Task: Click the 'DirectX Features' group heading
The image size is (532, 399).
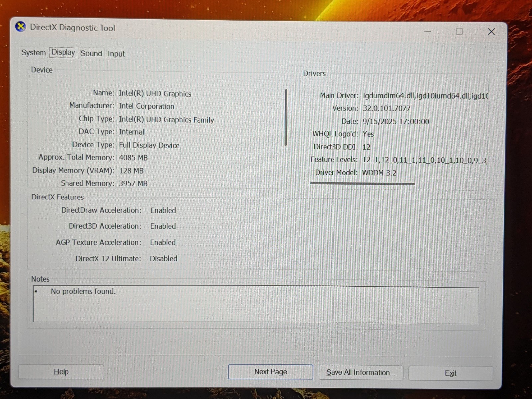Action: (x=58, y=197)
